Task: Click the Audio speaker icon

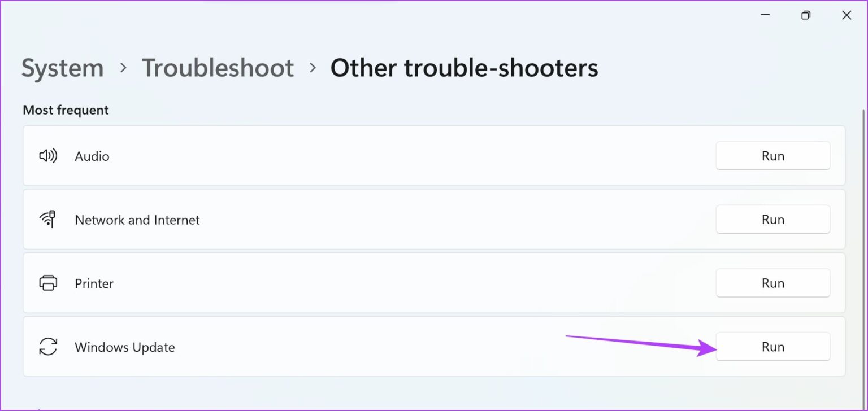Action: point(48,156)
